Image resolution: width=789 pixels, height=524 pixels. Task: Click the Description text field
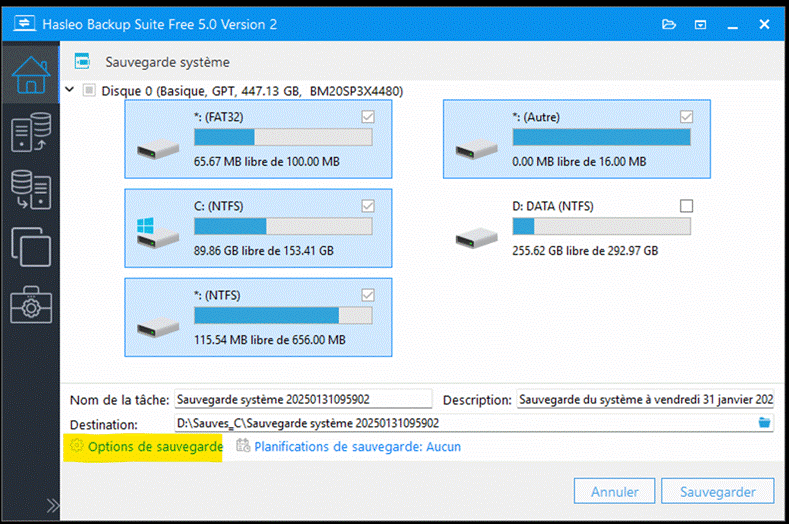(645, 399)
